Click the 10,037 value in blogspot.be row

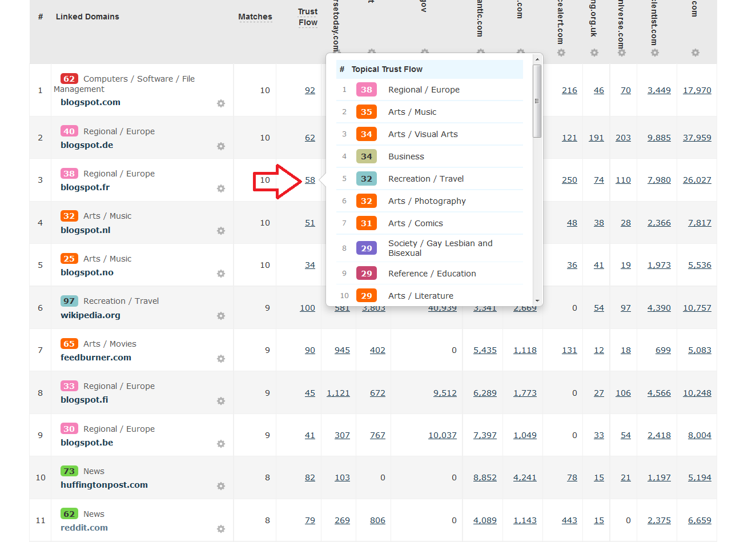443,435
